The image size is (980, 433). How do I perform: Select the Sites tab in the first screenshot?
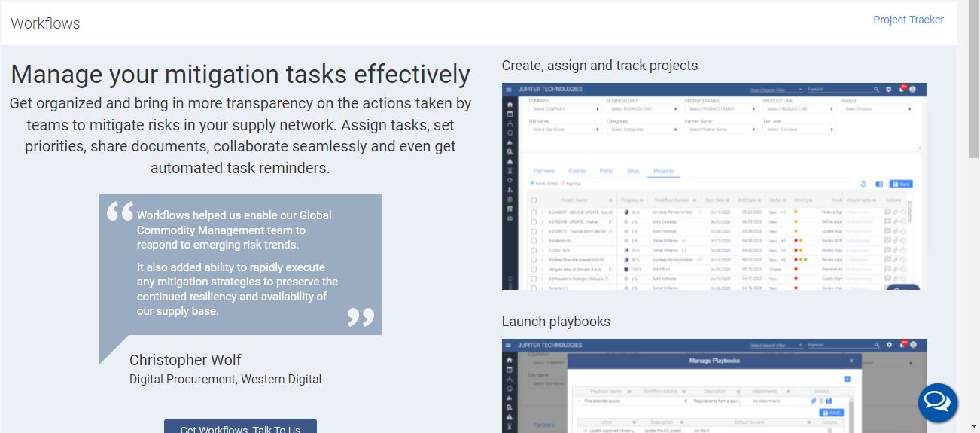tap(633, 171)
